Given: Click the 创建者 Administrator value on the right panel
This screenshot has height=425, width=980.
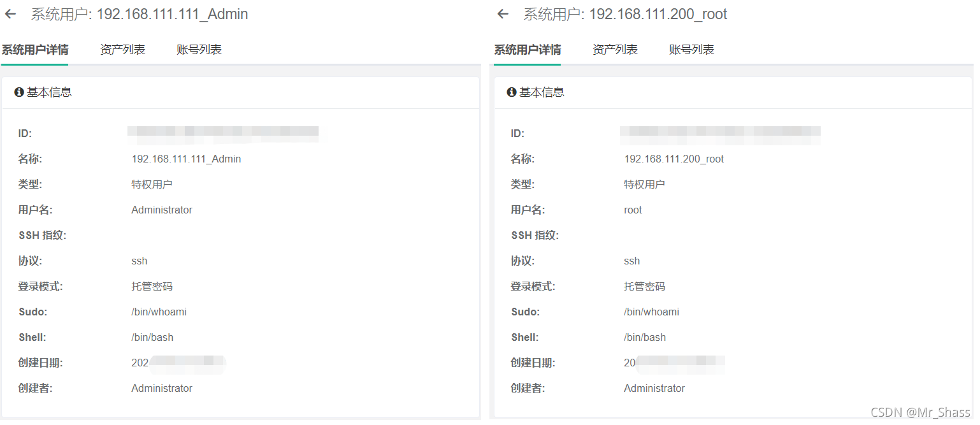Looking at the screenshot, I should (x=654, y=388).
